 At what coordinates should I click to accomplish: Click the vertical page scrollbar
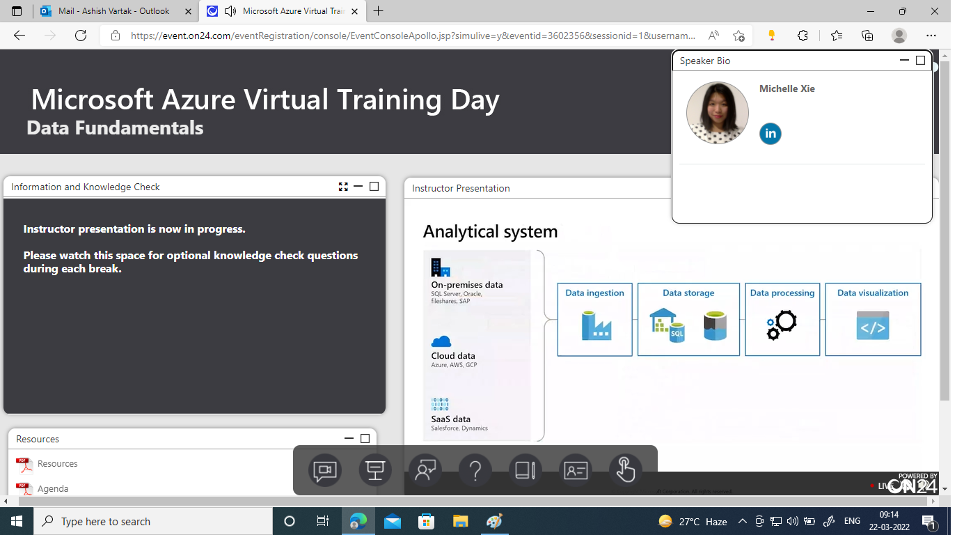(945, 230)
